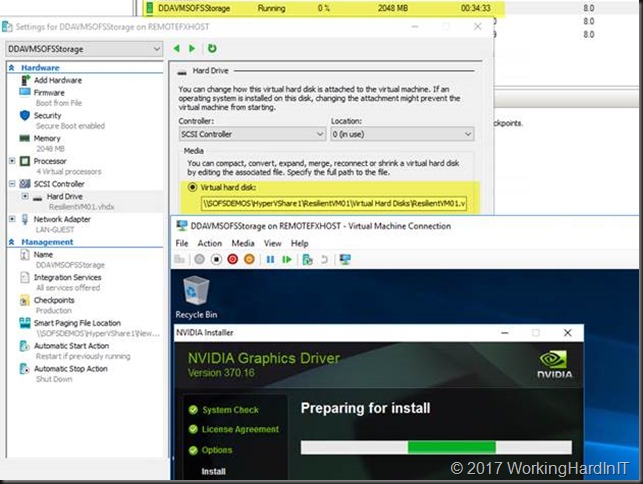Select the SCSI Controller item
The width and height of the screenshot is (643, 484).
pyautogui.click(x=59, y=184)
